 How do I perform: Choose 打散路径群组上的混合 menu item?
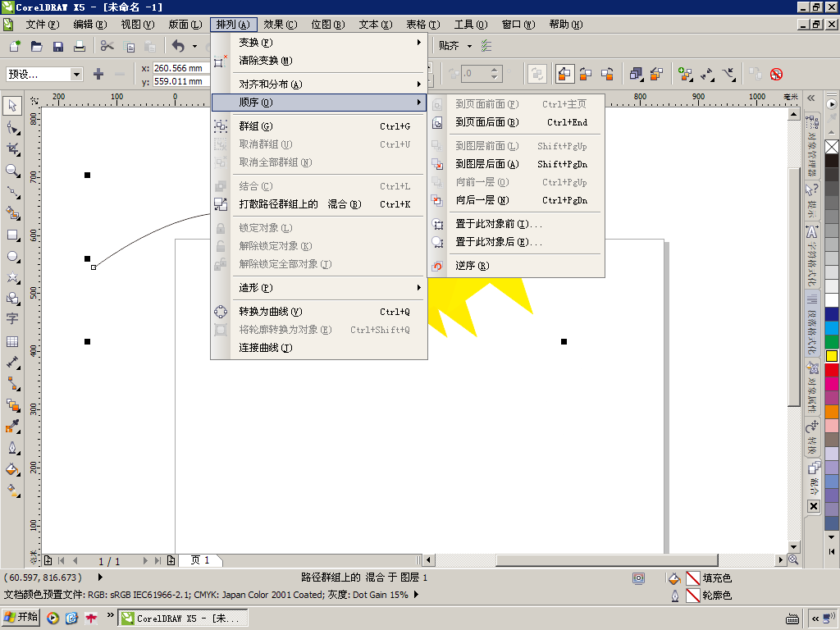point(319,204)
